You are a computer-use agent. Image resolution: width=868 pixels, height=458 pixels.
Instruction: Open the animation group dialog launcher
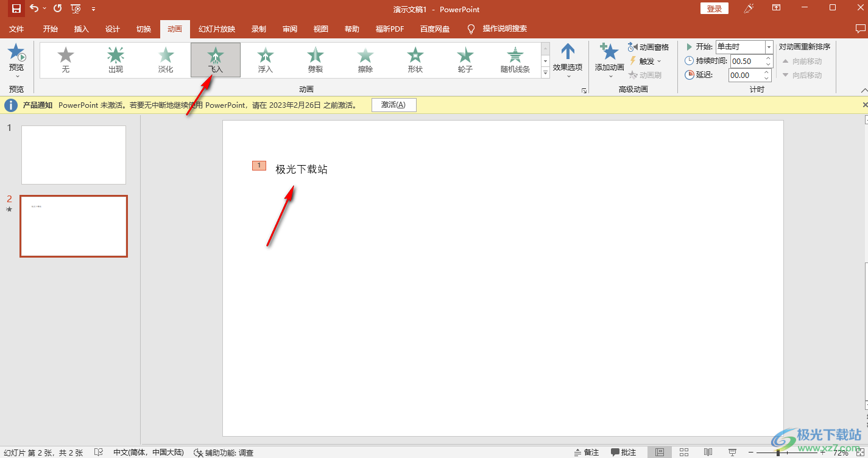[x=584, y=90]
